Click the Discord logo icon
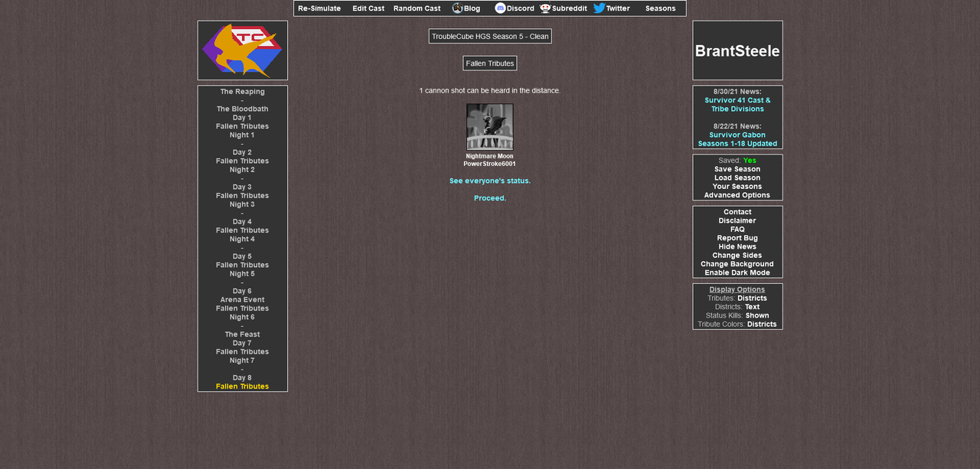Screen dimensions: 980x469 [501, 8]
